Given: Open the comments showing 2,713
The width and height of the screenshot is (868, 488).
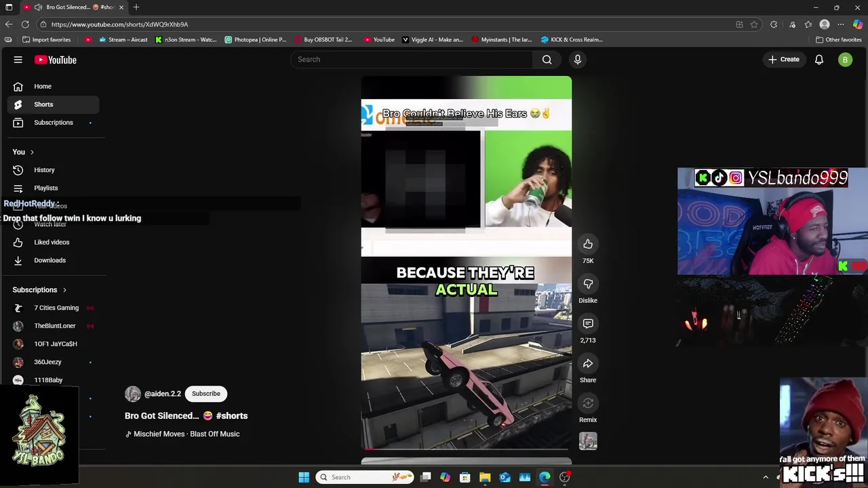Looking at the screenshot, I should (588, 324).
